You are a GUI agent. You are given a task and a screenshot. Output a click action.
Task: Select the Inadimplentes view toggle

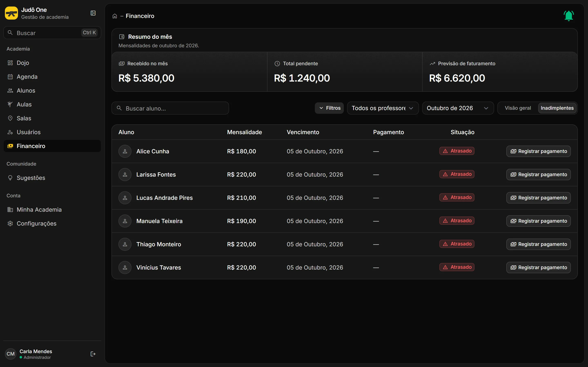click(557, 108)
